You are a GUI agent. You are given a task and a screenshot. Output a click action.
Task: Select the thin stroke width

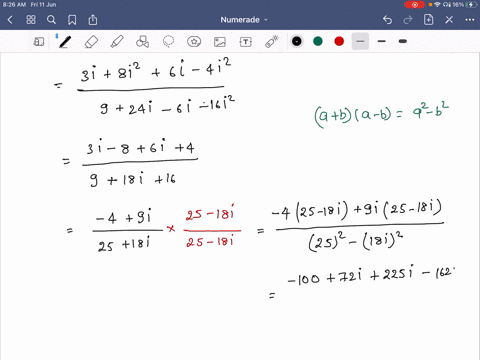click(360, 41)
